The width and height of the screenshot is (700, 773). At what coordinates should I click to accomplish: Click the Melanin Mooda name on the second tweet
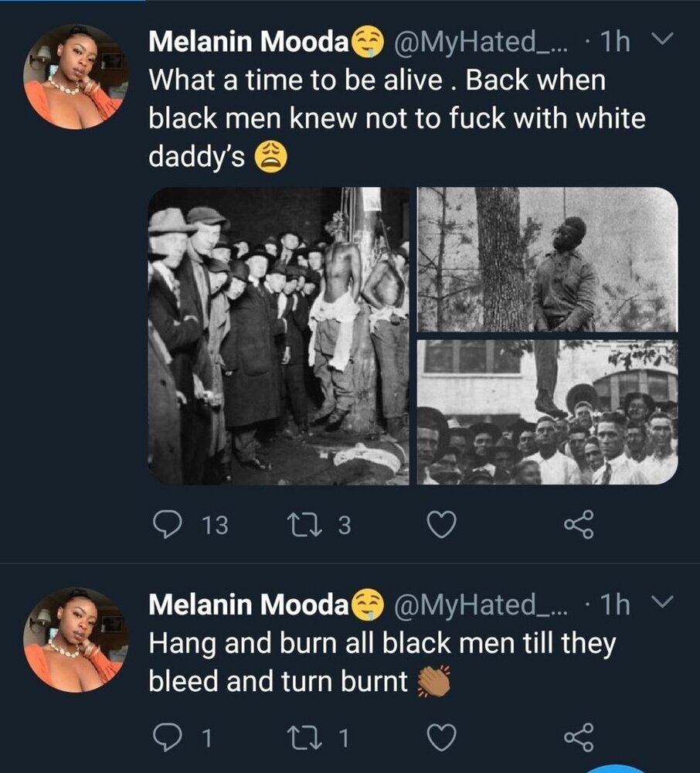click(247, 606)
